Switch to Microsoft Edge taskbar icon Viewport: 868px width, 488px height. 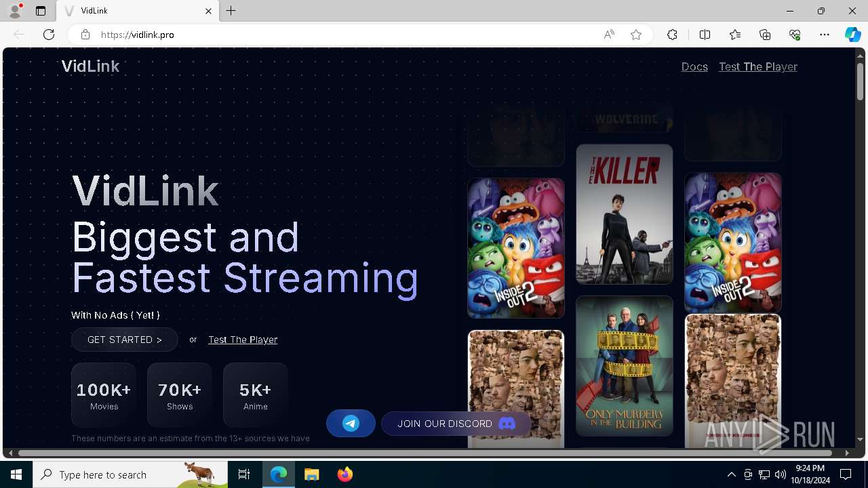pyautogui.click(x=279, y=474)
